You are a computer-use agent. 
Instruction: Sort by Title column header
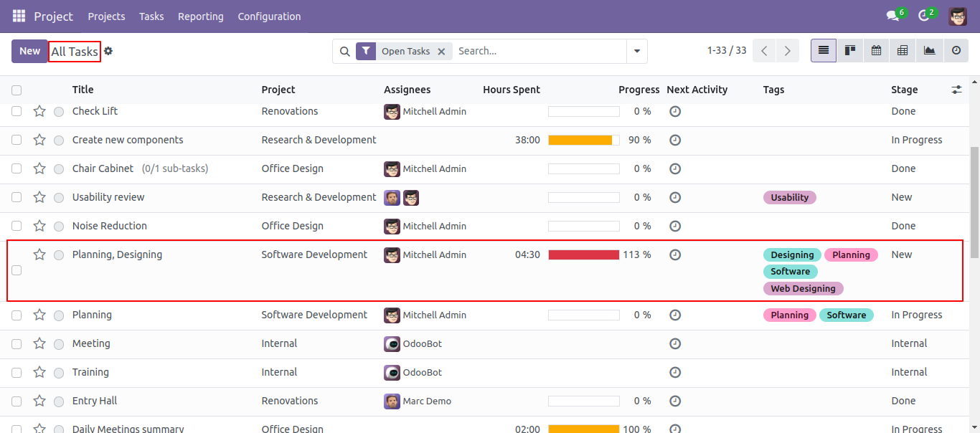(83, 90)
